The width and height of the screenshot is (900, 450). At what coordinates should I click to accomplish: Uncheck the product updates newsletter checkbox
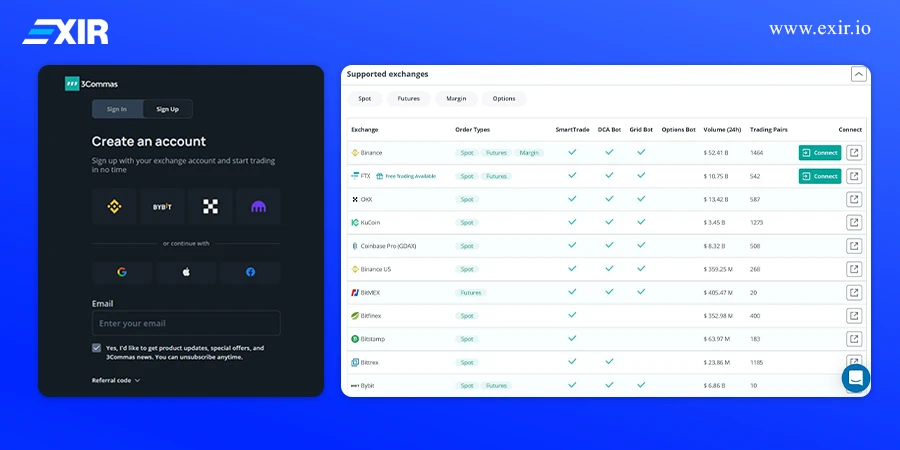tap(96, 348)
